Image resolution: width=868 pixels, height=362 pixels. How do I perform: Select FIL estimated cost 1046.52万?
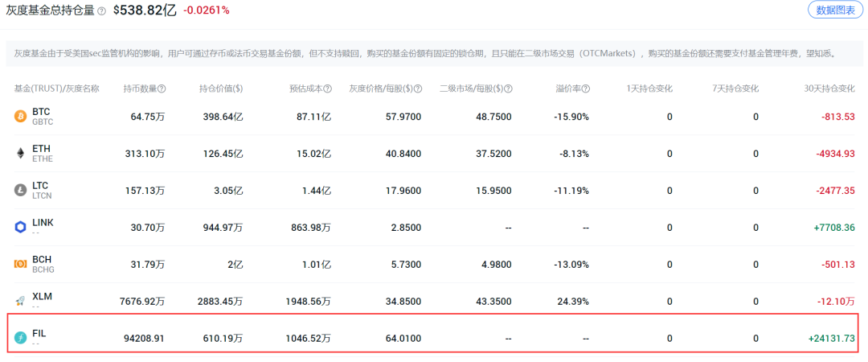click(309, 339)
